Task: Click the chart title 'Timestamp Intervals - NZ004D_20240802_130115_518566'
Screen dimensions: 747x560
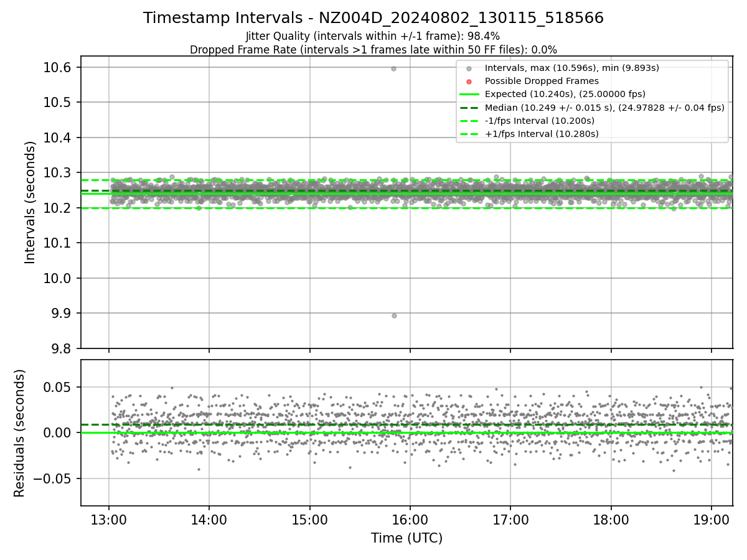Action: click(x=374, y=18)
